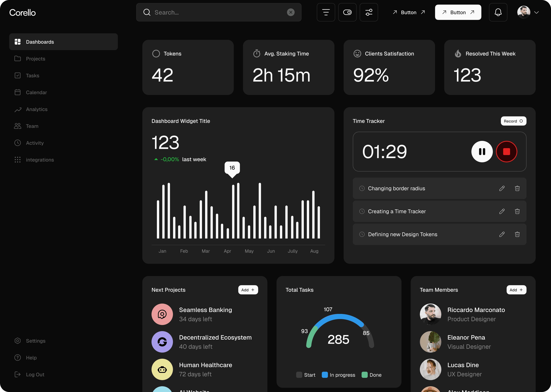Click the Resolved This Week flame icon
This screenshot has width=551, height=392.
click(x=458, y=54)
